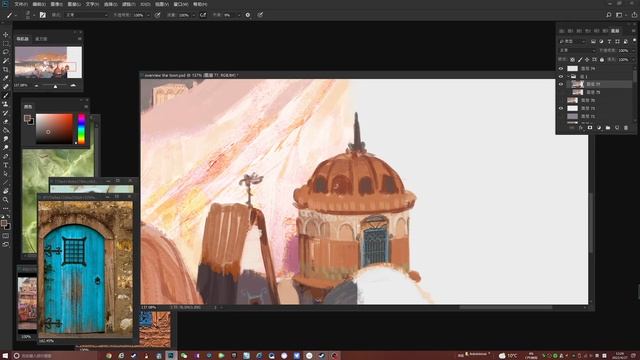Create new layer icon
Viewport: 640px width, 360px height.
[617, 128]
